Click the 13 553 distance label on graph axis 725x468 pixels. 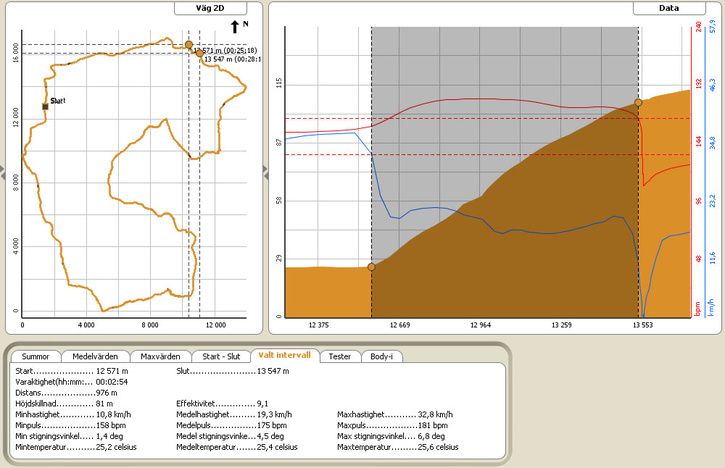click(643, 325)
